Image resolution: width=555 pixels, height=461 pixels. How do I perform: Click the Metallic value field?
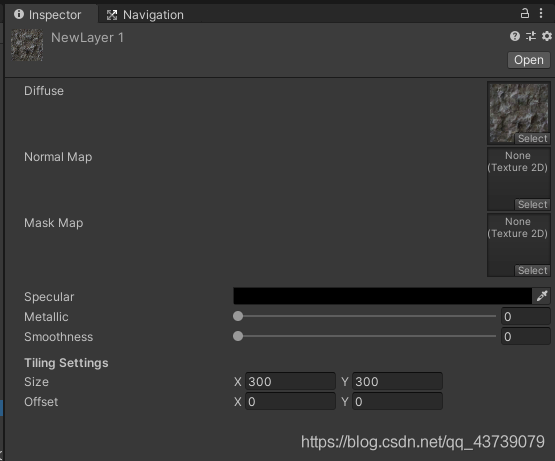click(x=526, y=316)
